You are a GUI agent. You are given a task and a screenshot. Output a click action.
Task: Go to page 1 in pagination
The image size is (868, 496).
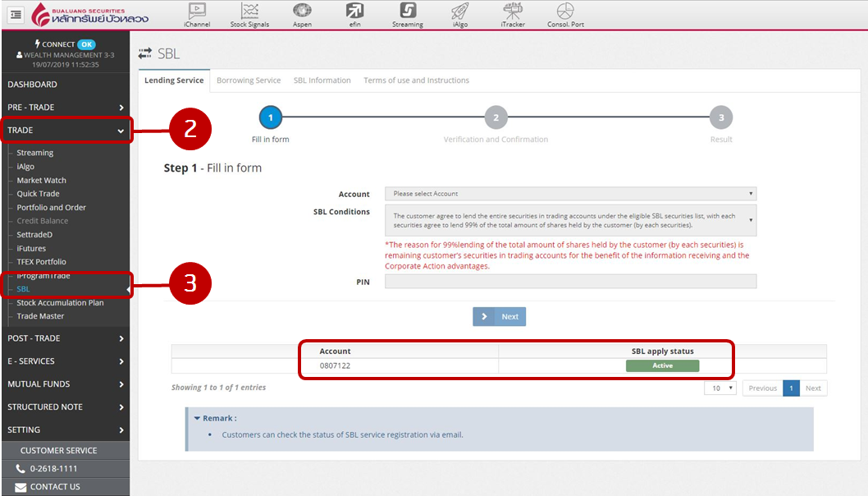click(791, 388)
